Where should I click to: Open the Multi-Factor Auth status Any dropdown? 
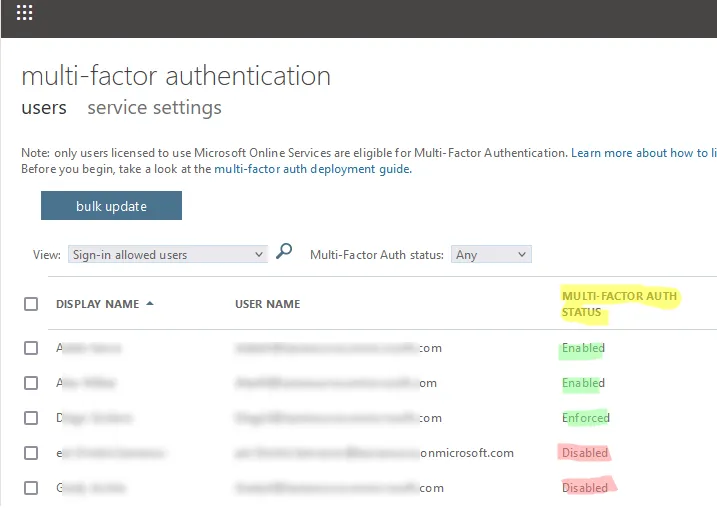[x=491, y=255]
